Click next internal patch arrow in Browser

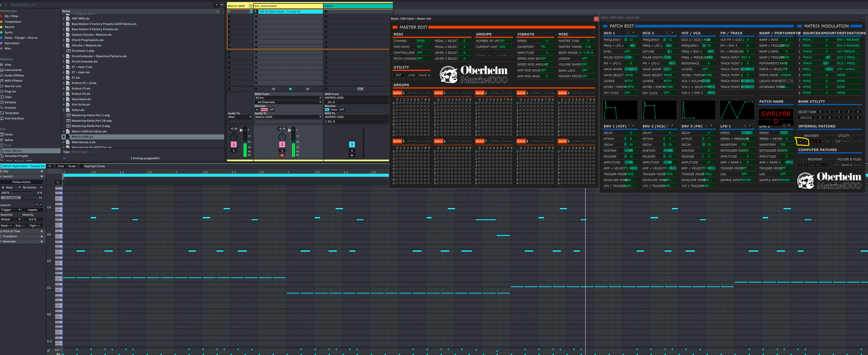coord(806,142)
